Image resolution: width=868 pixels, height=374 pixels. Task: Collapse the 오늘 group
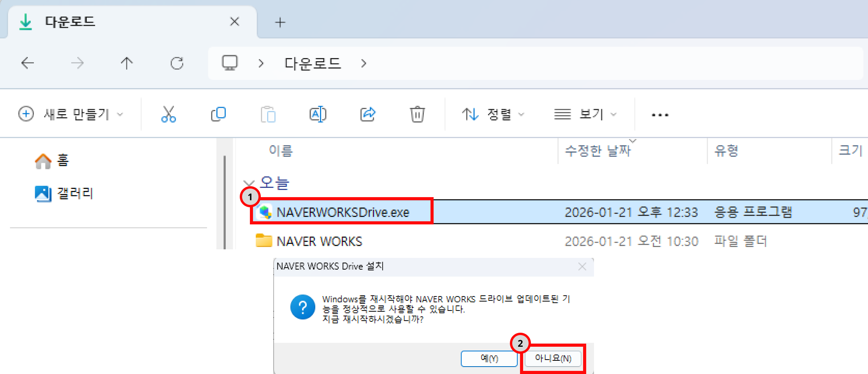pos(249,183)
